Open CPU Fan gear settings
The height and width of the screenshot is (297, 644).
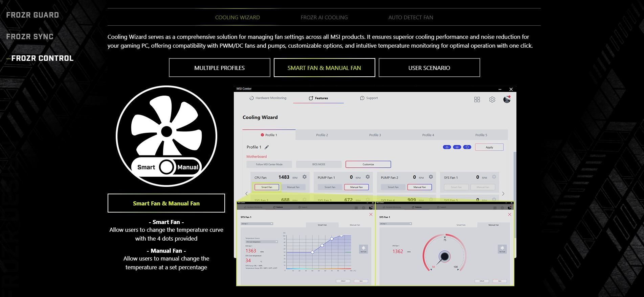pyautogui.click(x=305, y=177)
